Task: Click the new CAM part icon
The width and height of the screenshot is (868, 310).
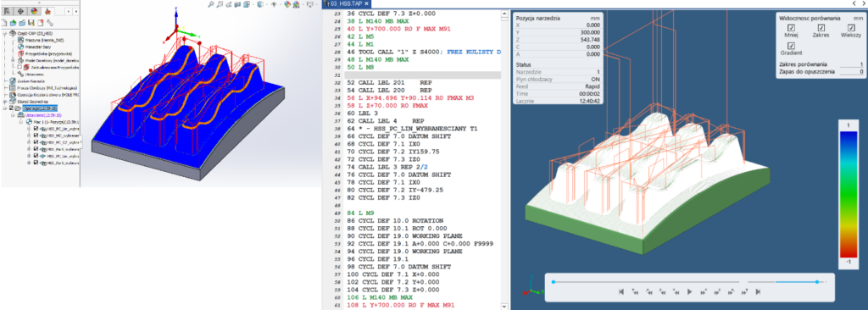Action: [x=4, y=23]
